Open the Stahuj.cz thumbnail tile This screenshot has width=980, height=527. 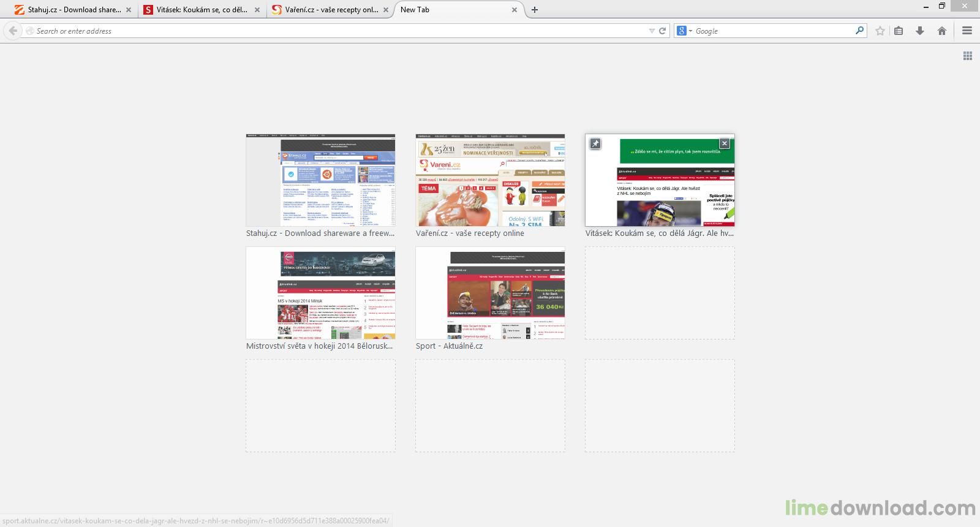[x=320, y=180]
